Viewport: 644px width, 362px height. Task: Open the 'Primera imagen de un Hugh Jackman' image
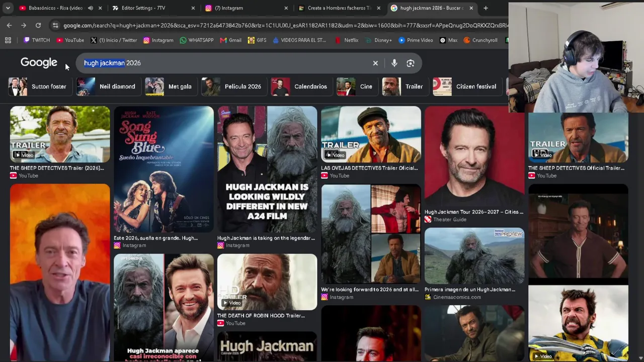pos(474,256)
